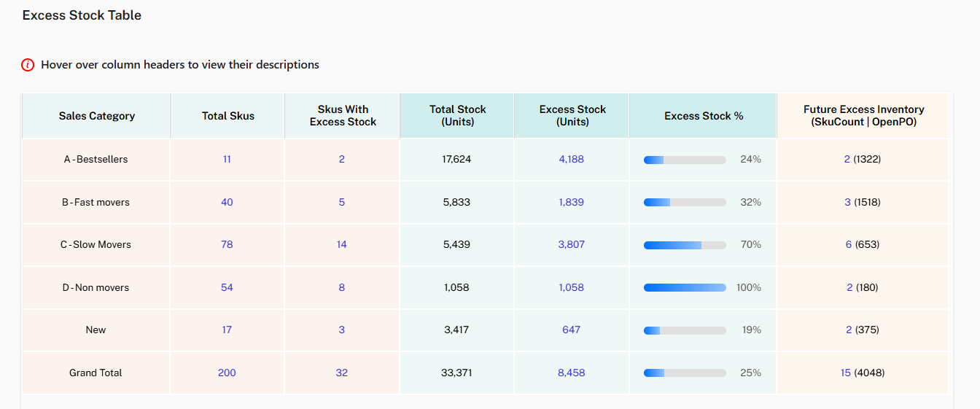Click total stock value 5,833
980x409 pixels.
pos(456,202)
